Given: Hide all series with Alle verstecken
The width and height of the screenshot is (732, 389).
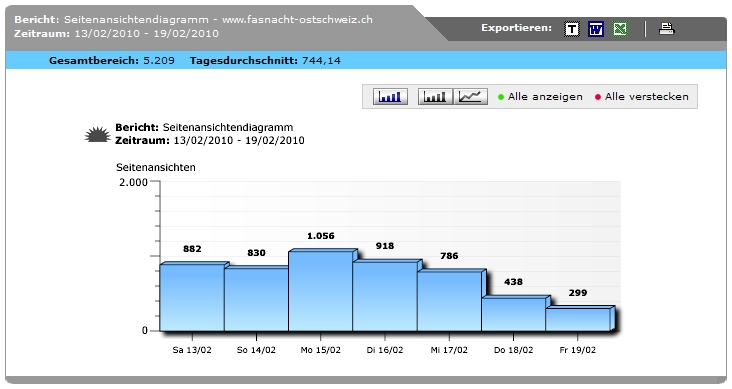Looking at the screenshot, I should pyautogui.click(x=647, y=97).
